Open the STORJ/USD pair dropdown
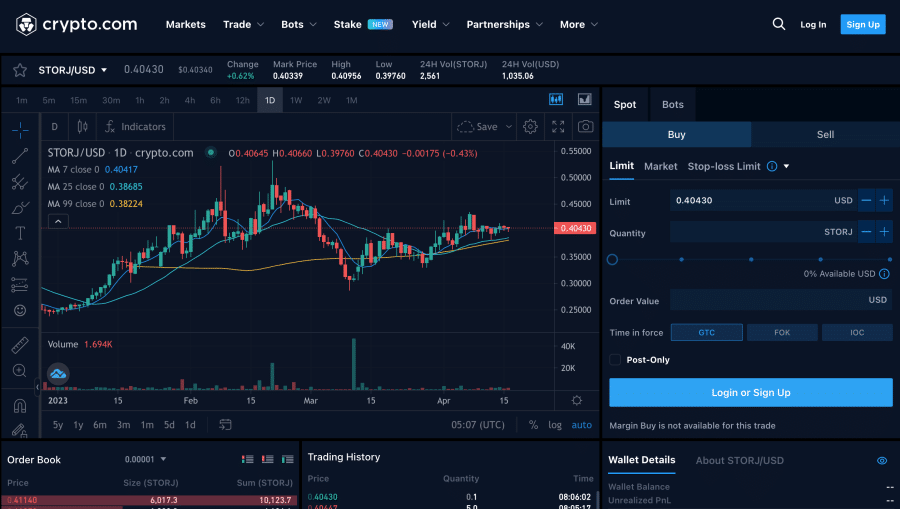Image resolution: width=900 pixels, height=509 pixels. (x=73, y=70)
